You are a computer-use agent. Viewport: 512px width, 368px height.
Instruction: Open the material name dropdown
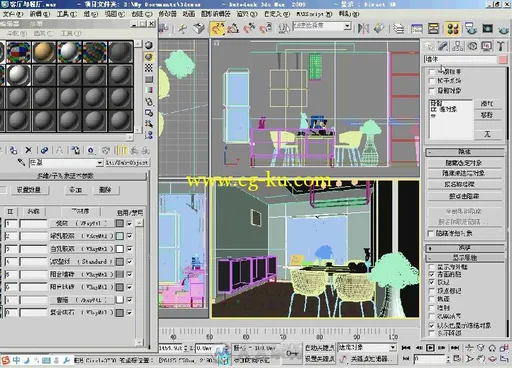[x=99, y=163]
